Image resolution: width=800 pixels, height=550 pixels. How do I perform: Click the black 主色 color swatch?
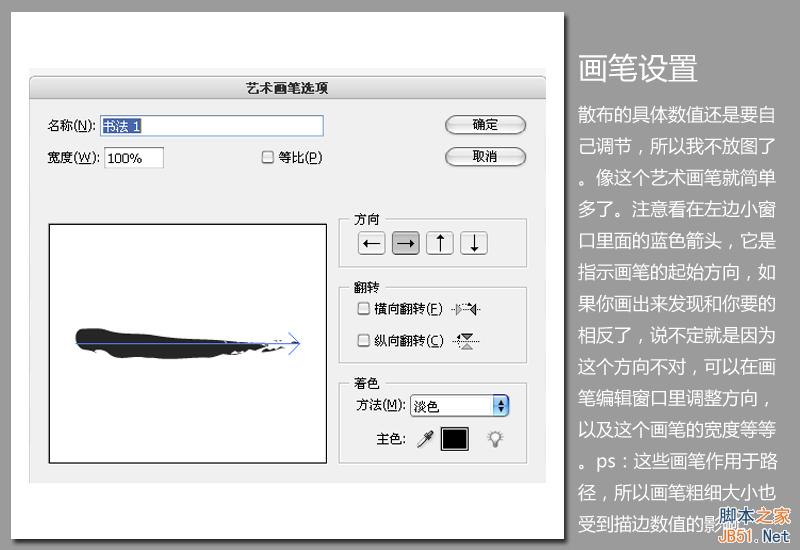455,439
